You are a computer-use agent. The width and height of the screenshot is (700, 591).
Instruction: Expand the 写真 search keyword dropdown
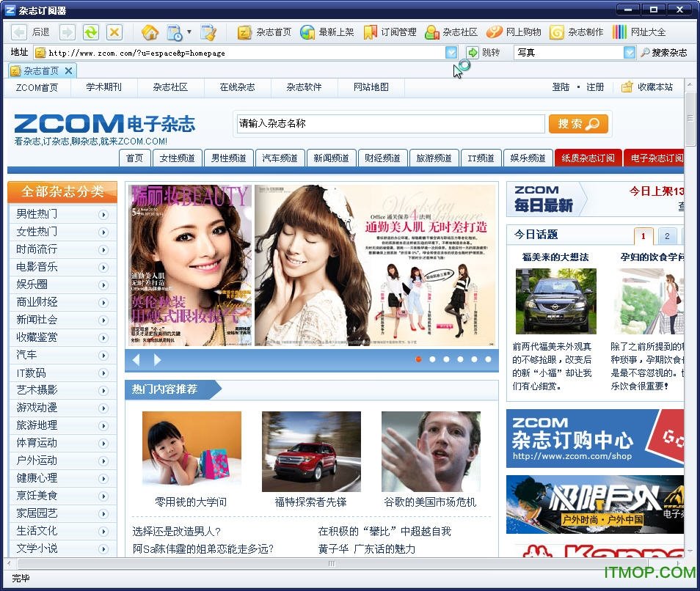(629, 53)
